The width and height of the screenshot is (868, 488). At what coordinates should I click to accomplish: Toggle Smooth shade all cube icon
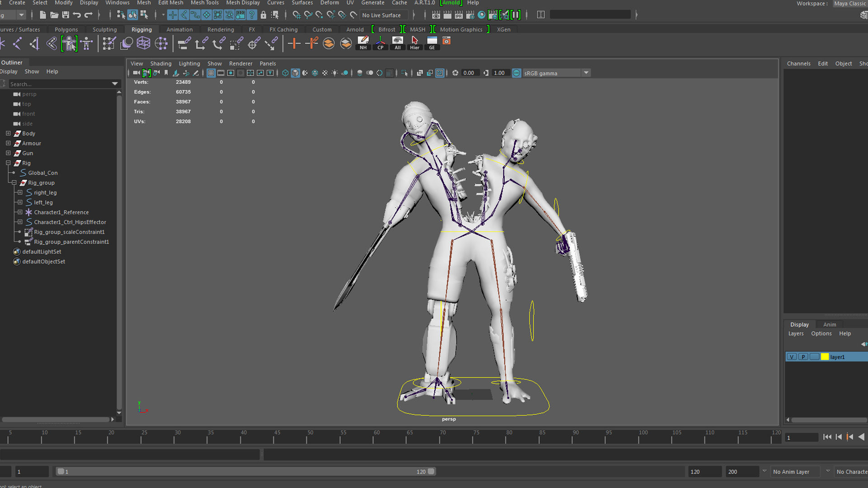[295, 73]
